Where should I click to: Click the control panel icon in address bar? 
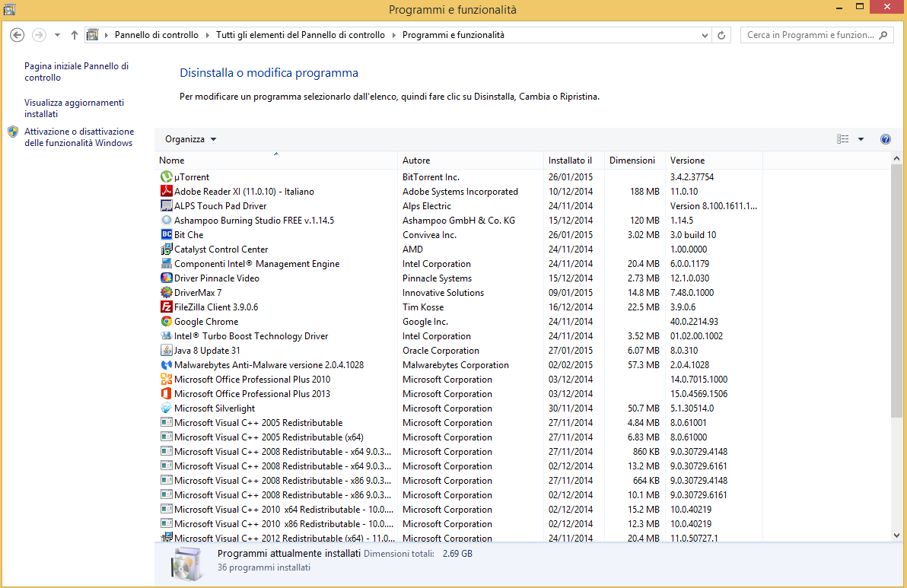[92, 35]
